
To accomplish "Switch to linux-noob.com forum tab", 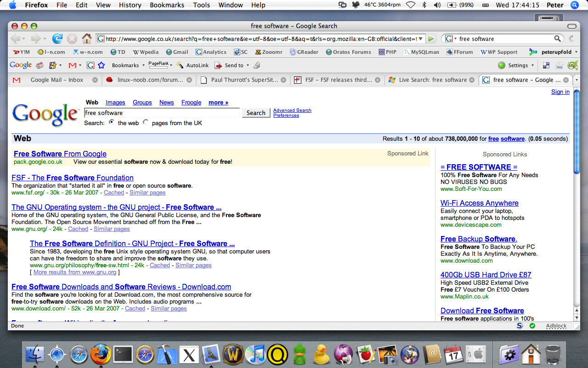I will click(149, 80).
